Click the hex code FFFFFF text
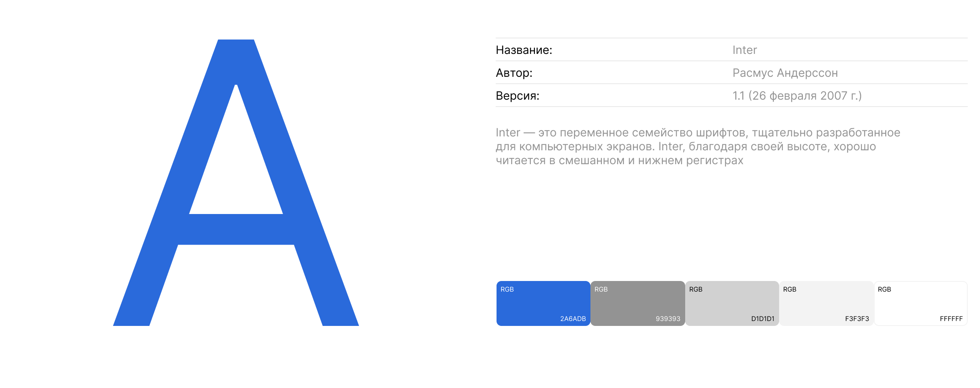The height and width of the screenshot is (388, 980). coord(951,319)
